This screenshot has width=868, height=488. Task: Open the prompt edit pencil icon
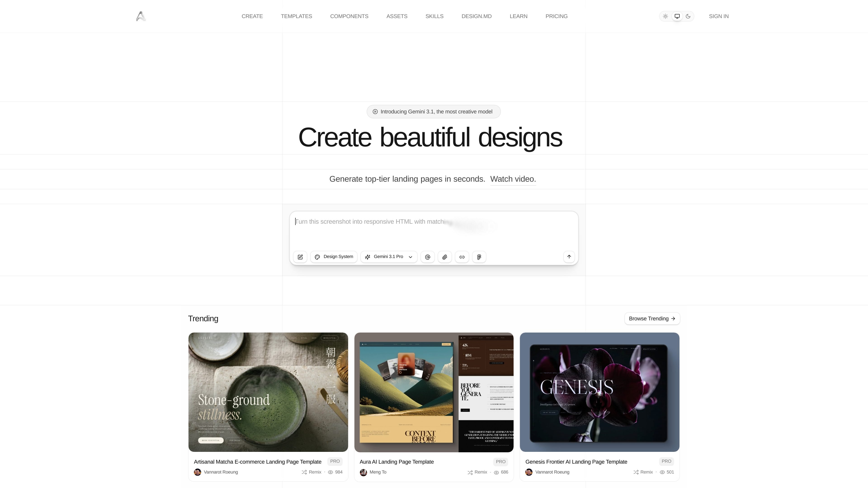300,257
